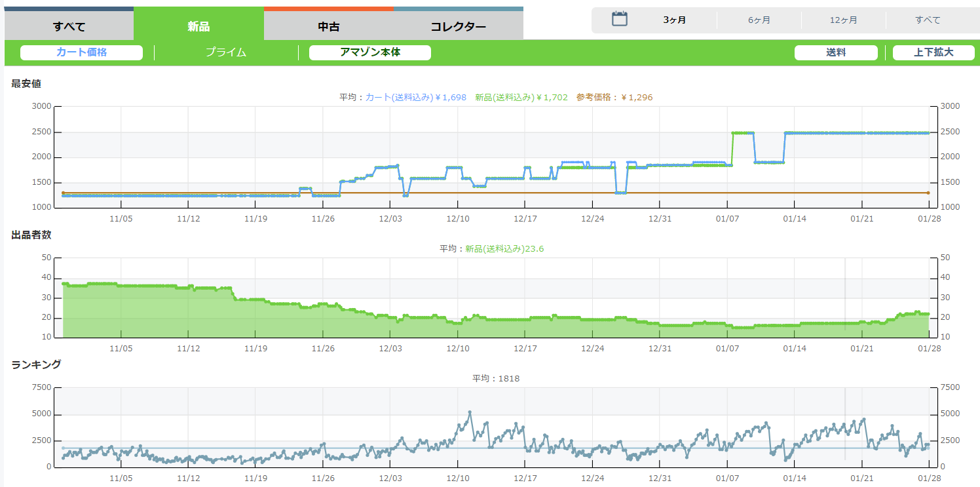
Task: Open the すべて condition tab
Action: click(69, 27)
